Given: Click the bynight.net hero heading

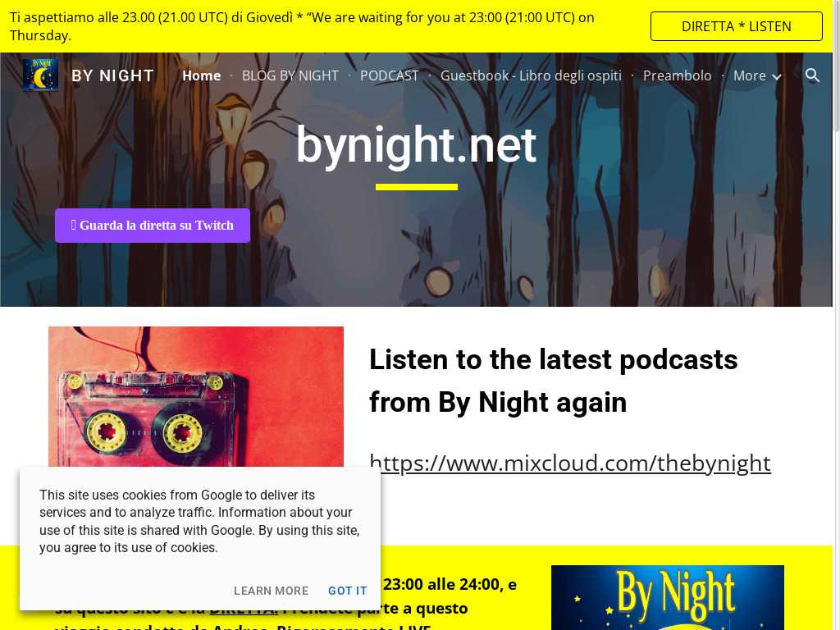Looking at the screenshot, I should 416,144.
